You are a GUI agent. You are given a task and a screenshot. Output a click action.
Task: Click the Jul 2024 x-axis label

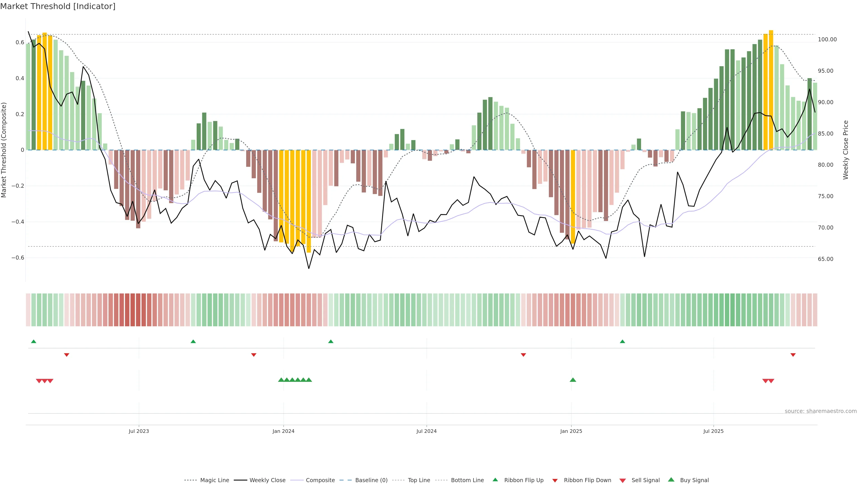click(x=426, y=431)
